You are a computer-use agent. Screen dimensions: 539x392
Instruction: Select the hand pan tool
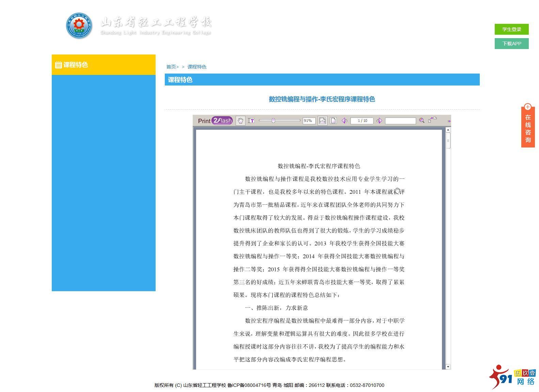coord(240,121)
